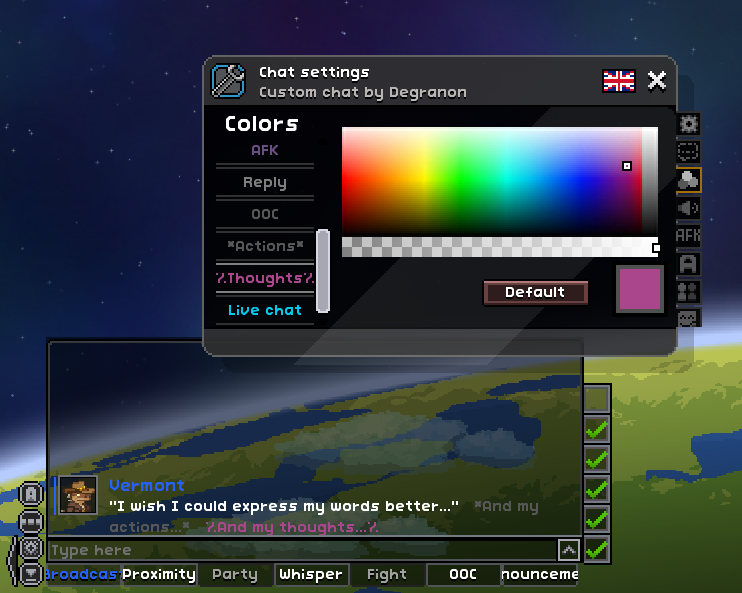Click the grayscale strip right of spectrum
The width and height of the screenshot is (742, 593).
click(650, 180)
